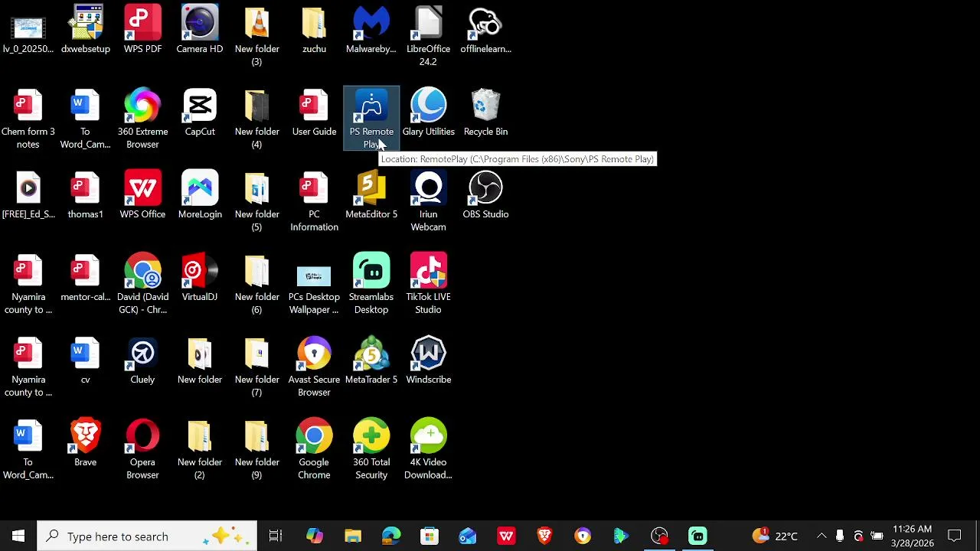
Task: Open Microsoft Store from the taskbar
Action: (430, 536)
